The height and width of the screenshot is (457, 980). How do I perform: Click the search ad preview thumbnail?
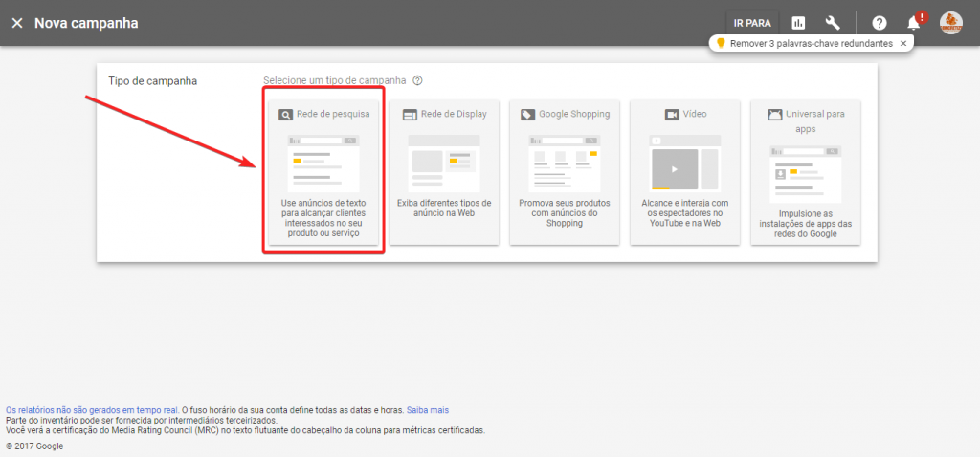pyautogui.click(x=323, y=163)
